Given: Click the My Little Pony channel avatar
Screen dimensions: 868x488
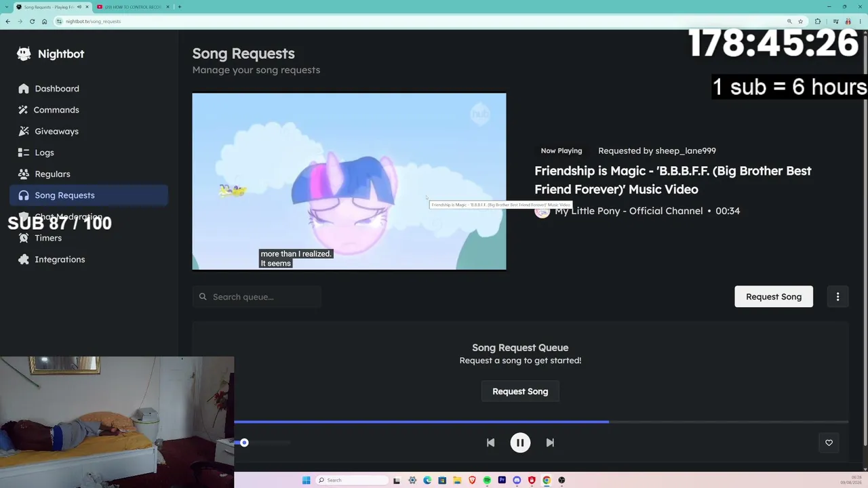Looking at the screenshot, I should [542, 211].
